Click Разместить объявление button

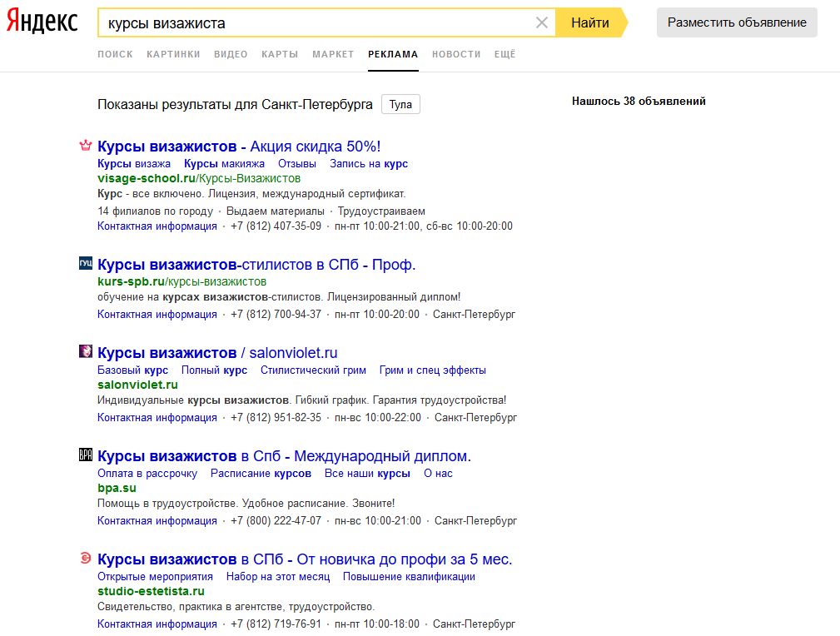(737, 22)
